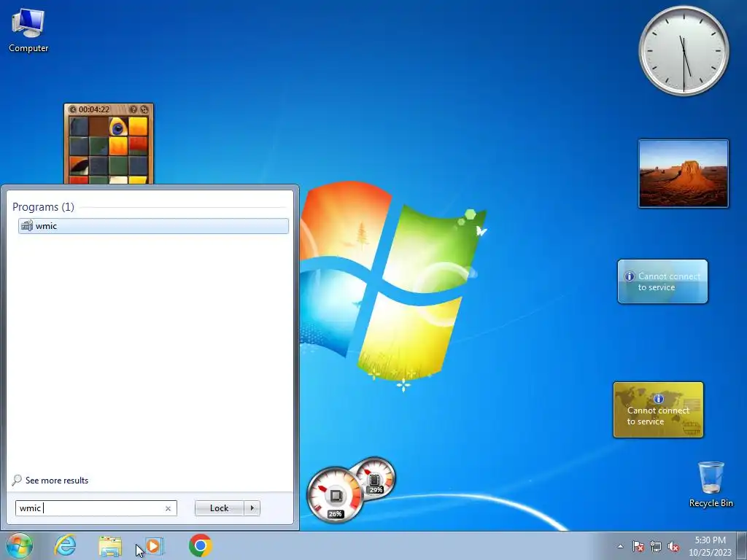Click the puzzle timer 00:04:22
747x560 pixels.
94,109
